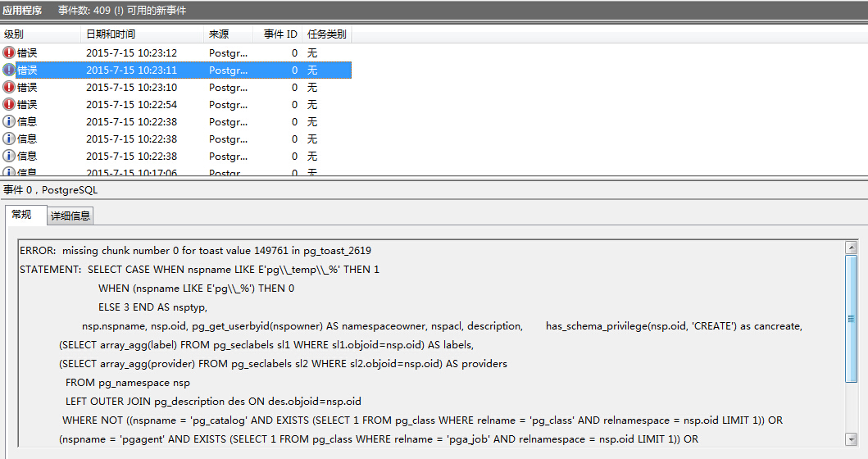The width and height of the screenshot is (868, 459).
Task: Select the date cell 2015-7-15 10:23:12
Action: 131,52
